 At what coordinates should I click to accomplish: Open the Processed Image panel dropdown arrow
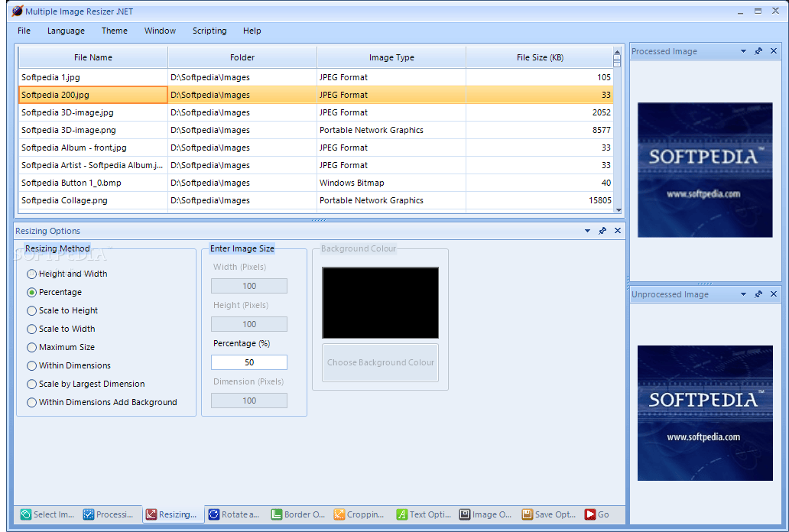pyautogui.click(x=743, y=51)
